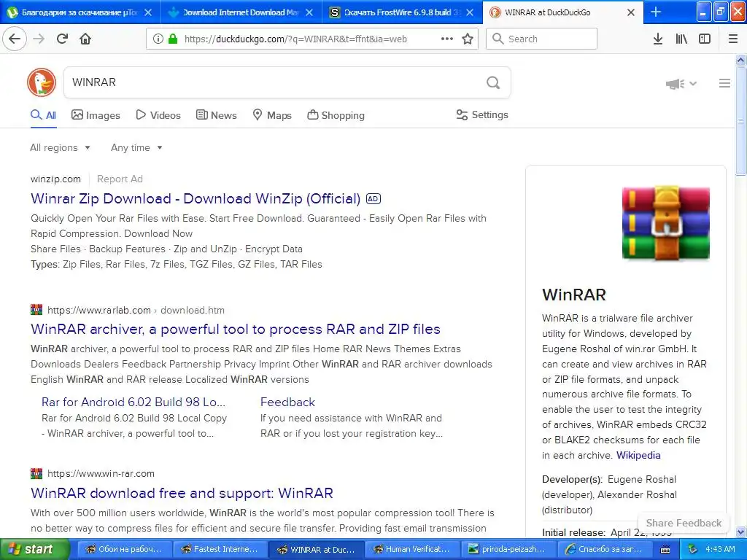Expand the Any time filter dropdown

pos(136,147)
